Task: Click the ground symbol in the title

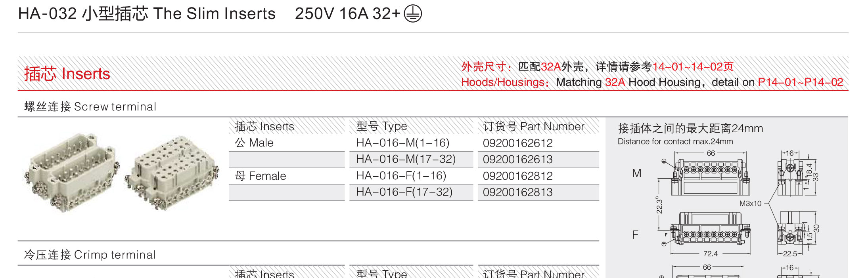Action: [x=413, y=14]
